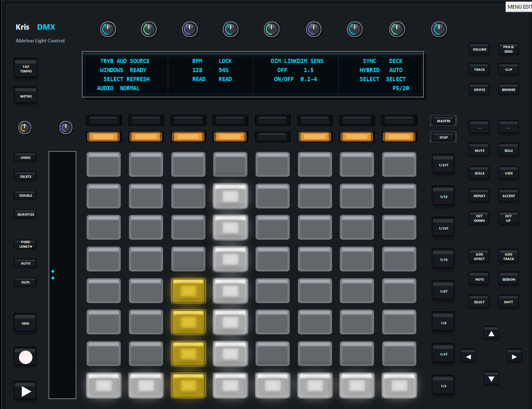The height and width of the screenshot is (409, 532).
Task: Select the 1/4 repeat-rate button
Action: tap(443, 386)
